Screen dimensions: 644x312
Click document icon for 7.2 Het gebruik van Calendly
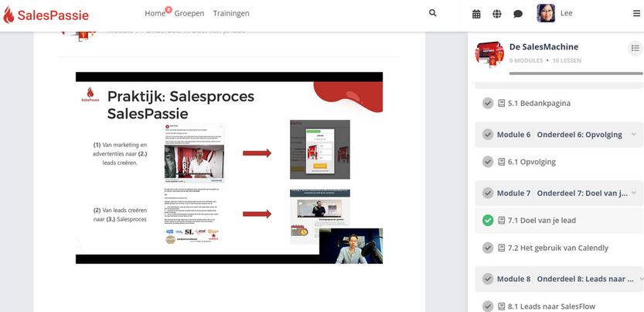coord(501,248)
